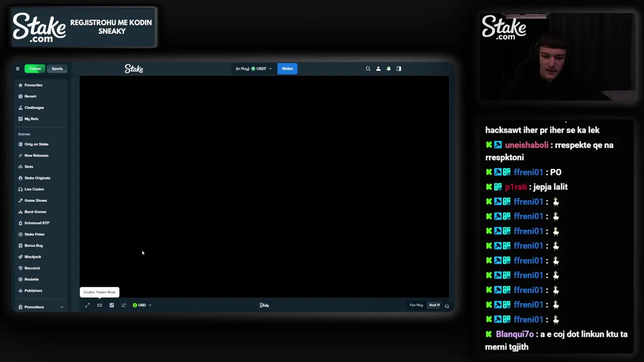The height and width of the screenshot is (362, 644).
Task: Toggle the chat sidebar panel icon
Action: click(x=399, y=69)
